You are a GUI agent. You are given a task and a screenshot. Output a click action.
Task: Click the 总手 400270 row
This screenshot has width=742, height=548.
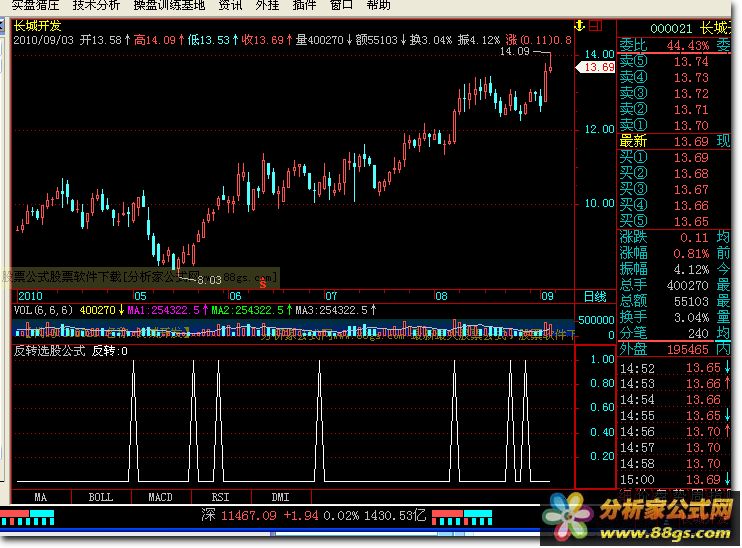pos(674,285)
